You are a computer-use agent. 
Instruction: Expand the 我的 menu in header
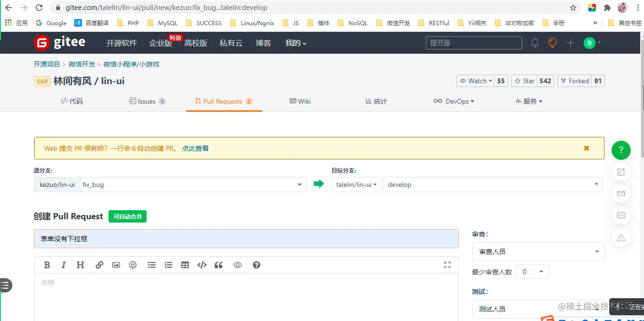point(296,43)
